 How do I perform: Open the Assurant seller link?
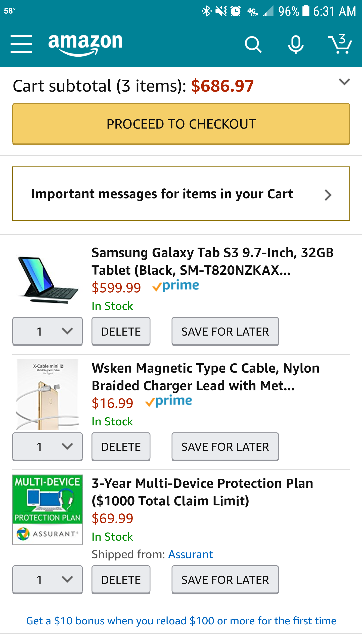pos(191,554)
